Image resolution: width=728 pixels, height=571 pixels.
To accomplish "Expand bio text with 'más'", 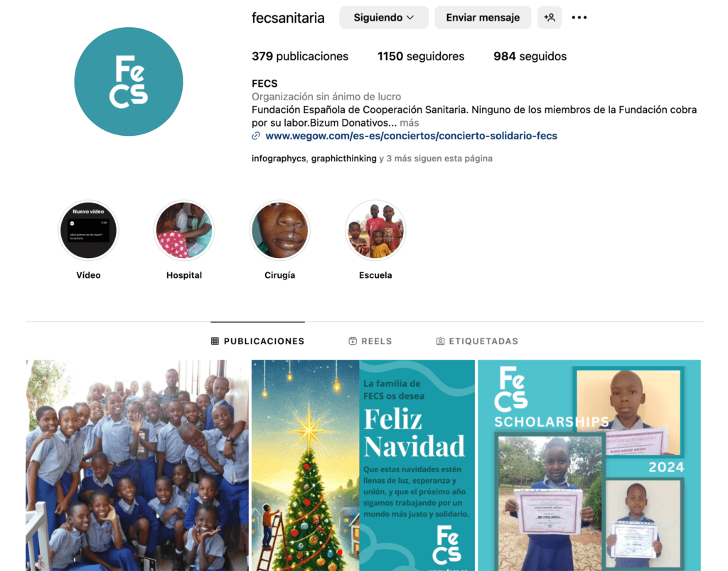I will coord(409,123).
